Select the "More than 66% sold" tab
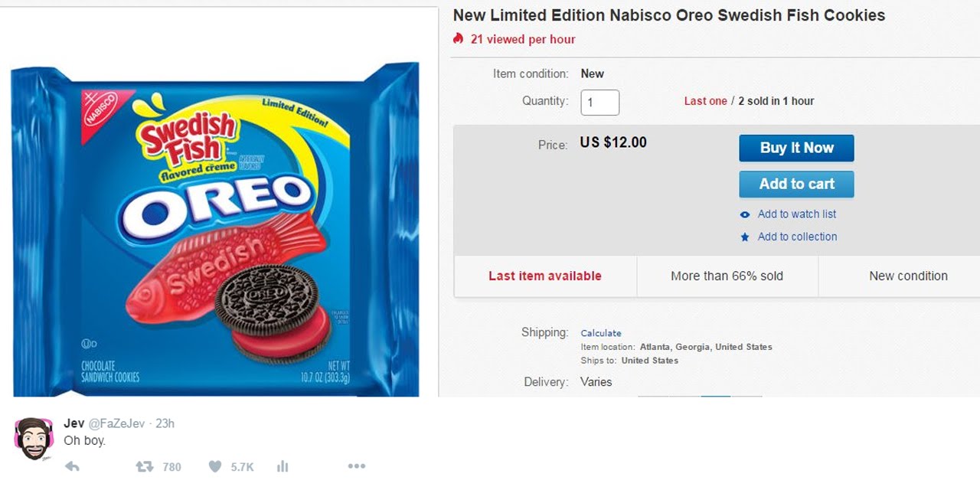This screenshot has height=490, width=980. (727, 276)
